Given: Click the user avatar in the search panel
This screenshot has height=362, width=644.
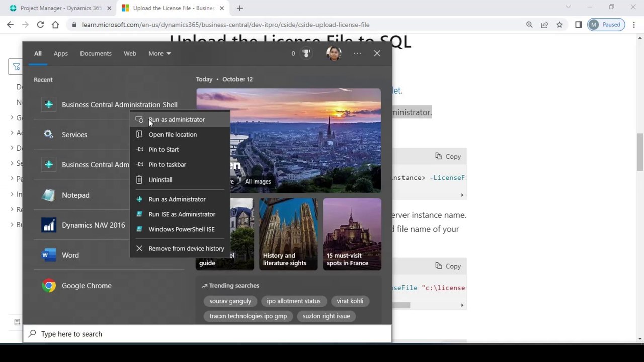Looking at the screenshot, I should point(334,53).
